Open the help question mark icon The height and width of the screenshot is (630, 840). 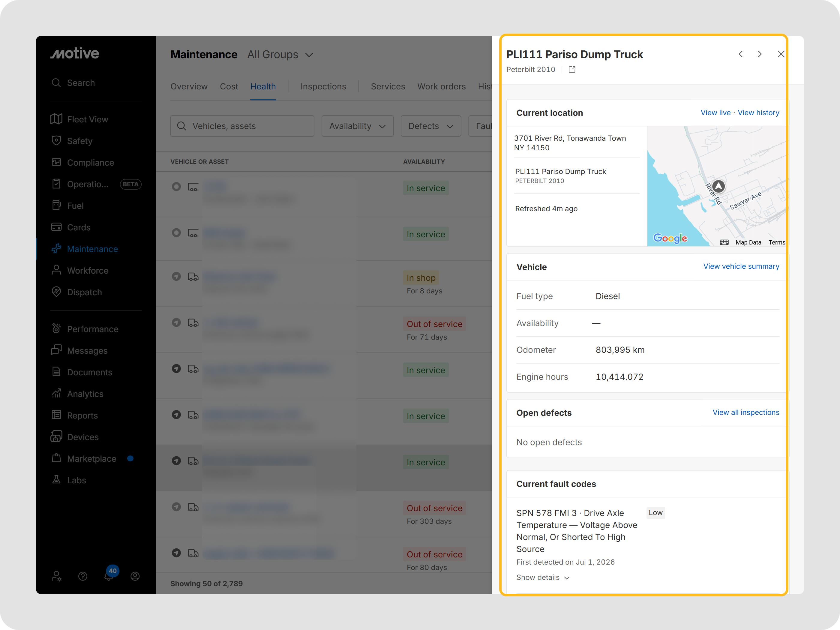[x=83, y=577]
